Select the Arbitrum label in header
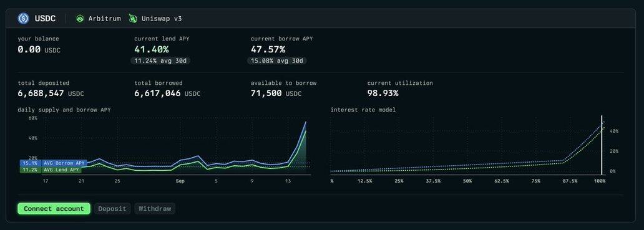This screenshot has width=644, height=230. click(x=104, y=19)
